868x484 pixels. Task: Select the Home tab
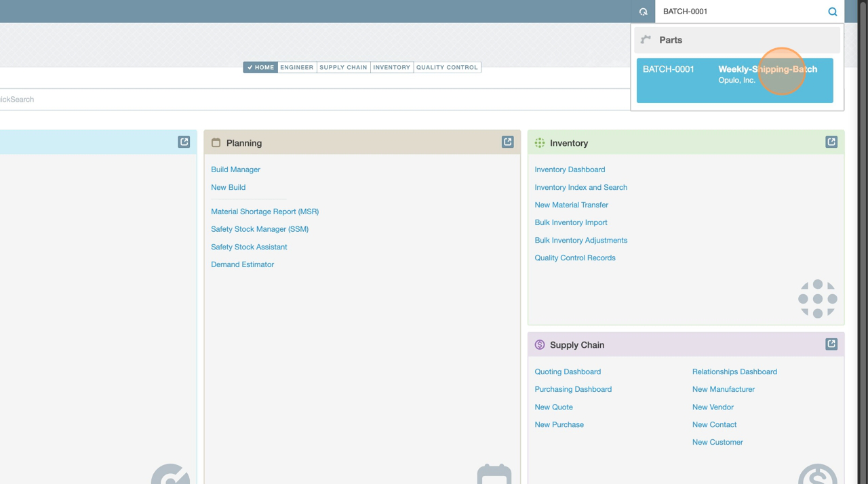coord(260,67)
